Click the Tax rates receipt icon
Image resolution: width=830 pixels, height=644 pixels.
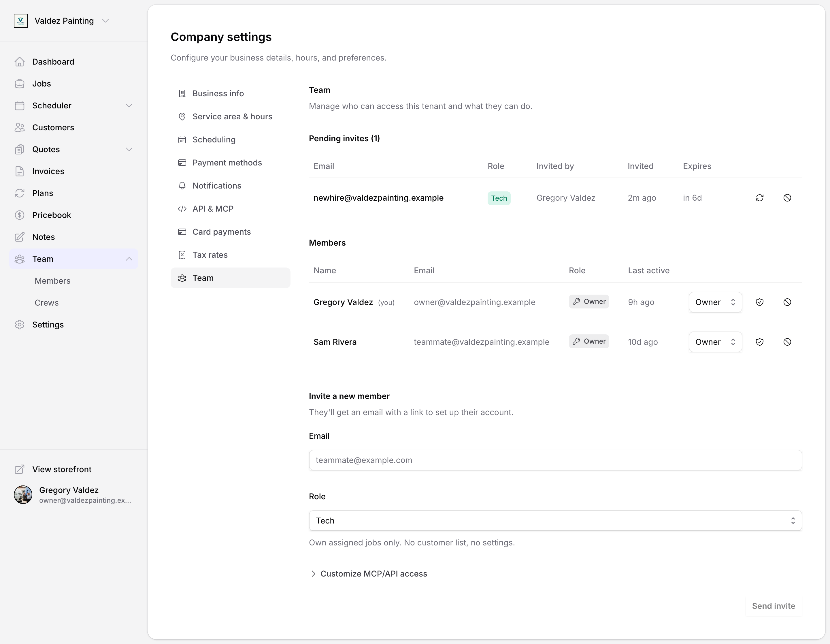pyautogui.click(x=182, y=255)
